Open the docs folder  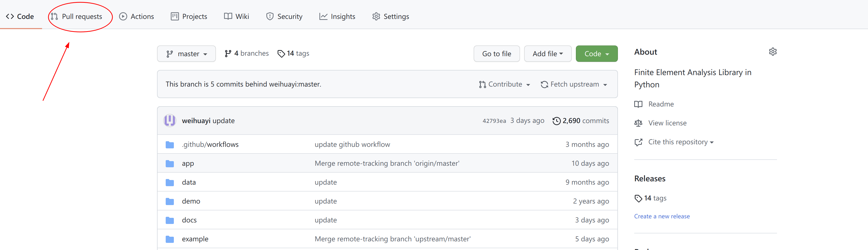[x=189, y=220]
